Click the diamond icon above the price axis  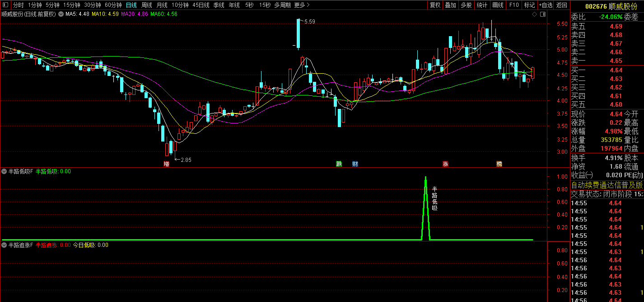coord(534,14)
